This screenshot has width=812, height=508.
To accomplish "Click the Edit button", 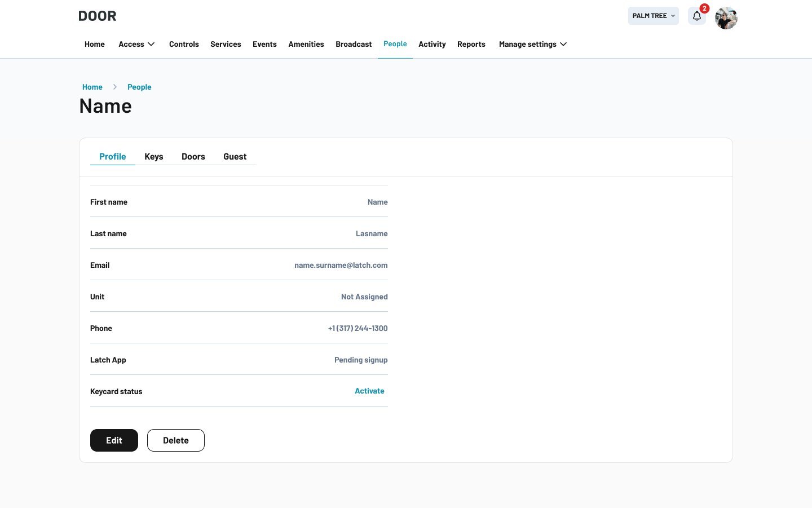I will point(114,440).
